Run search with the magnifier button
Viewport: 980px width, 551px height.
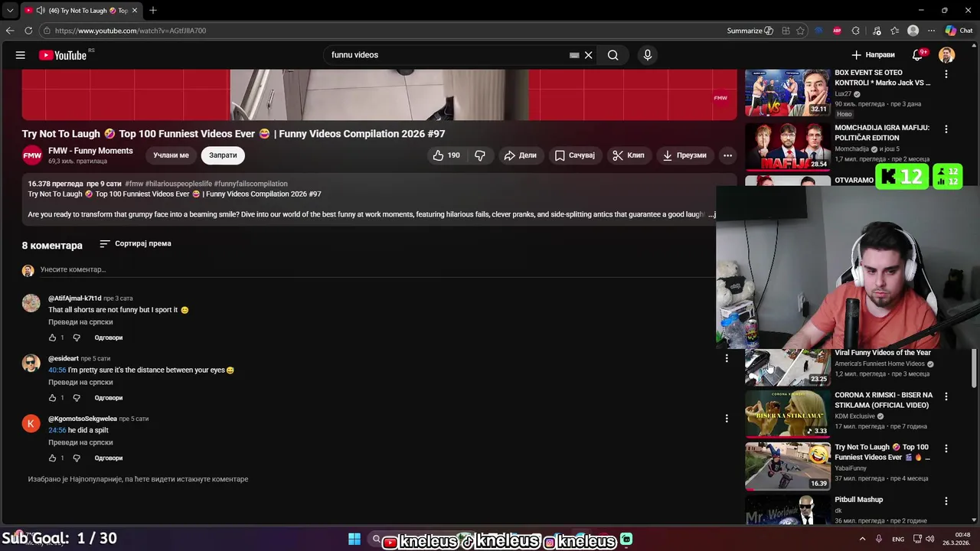(x=612, y=55)
